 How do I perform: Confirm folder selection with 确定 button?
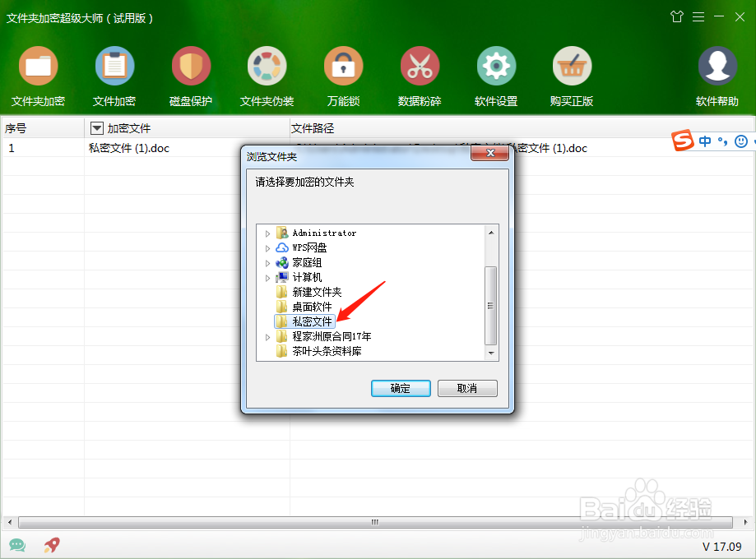coord(401,388)
